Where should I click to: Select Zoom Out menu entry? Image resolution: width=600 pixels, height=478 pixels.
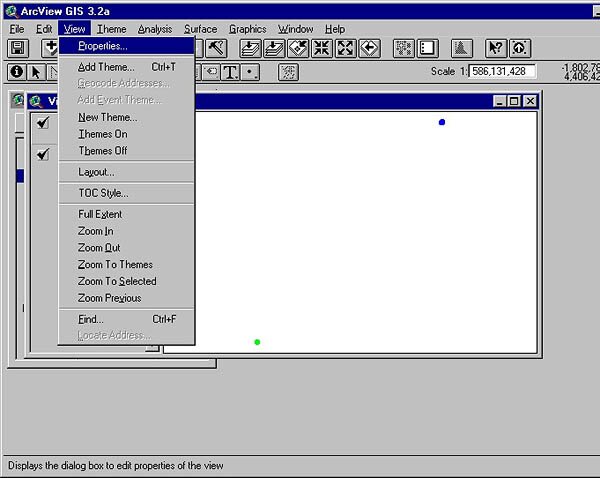pos(127,248)
